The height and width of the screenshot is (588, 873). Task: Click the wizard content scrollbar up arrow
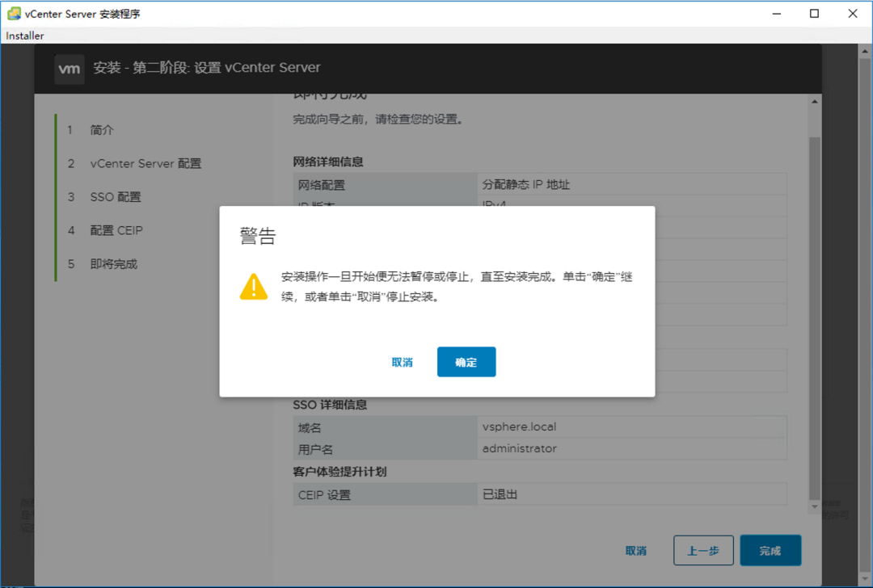pyautogui.click(x=815, y=102)
